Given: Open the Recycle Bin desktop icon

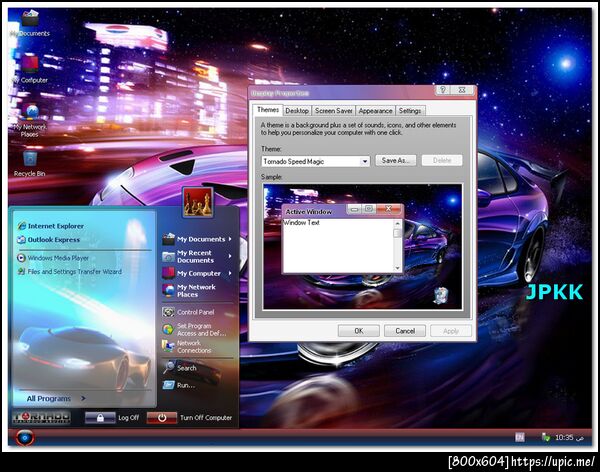Looking at the screenshot, I should [30, 163].
